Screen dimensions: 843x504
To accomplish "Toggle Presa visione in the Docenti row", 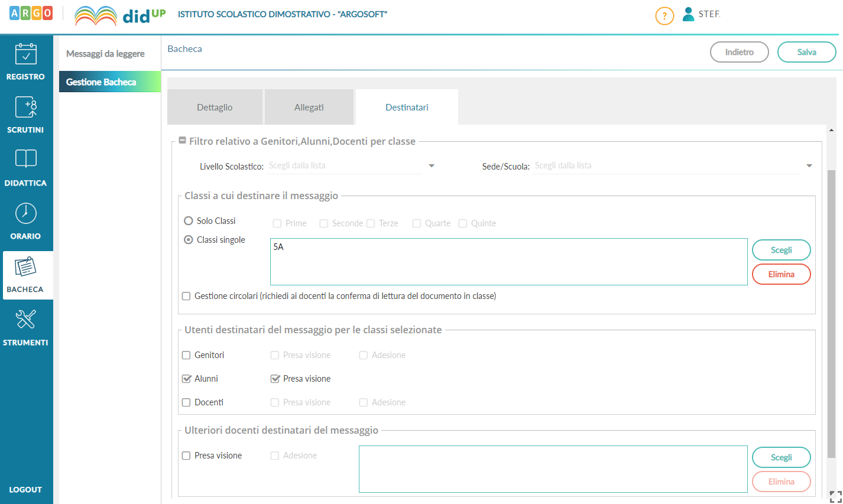I will click(x=275, y=402).
